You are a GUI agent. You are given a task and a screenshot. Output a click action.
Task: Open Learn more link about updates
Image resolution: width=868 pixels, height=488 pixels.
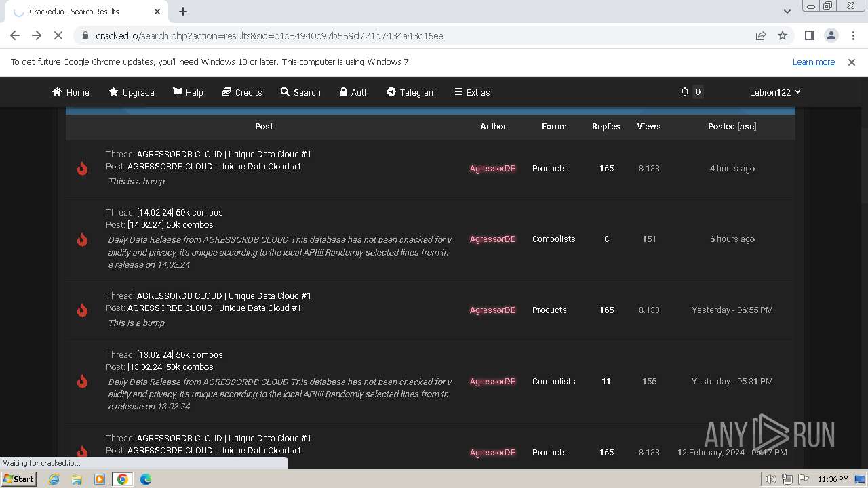[814, 62]
